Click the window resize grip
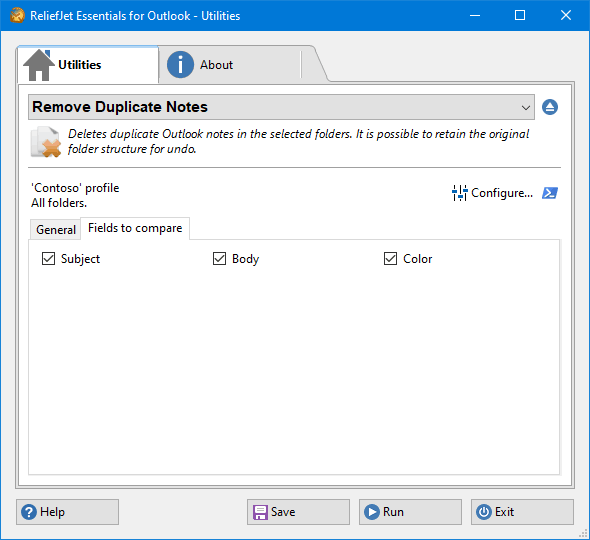This screenshot has width=590, height=540. coord(583,534)
